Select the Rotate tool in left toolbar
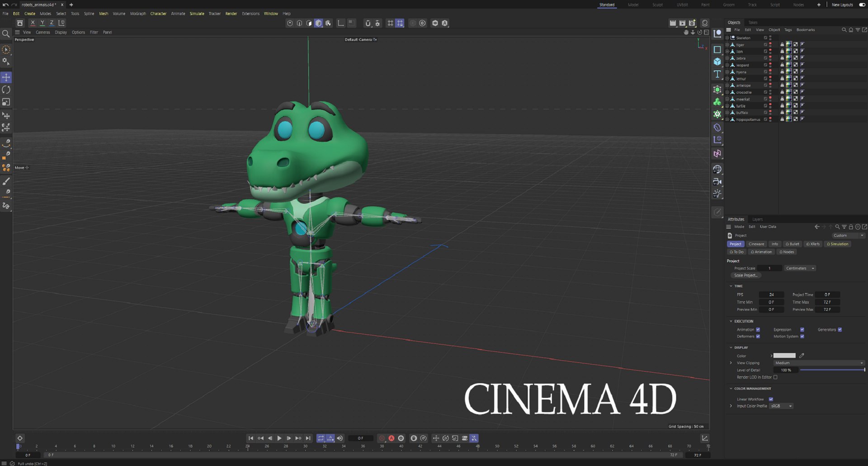 6,90
